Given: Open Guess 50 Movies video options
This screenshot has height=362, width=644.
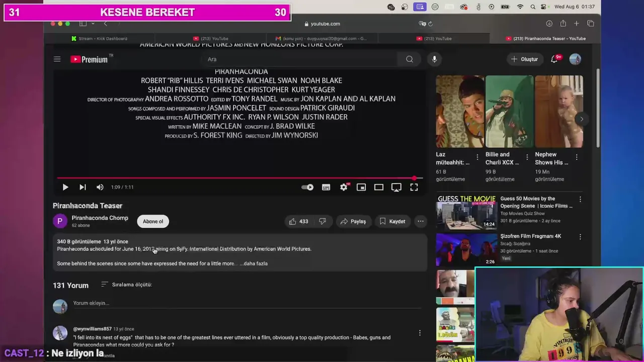Looking at the screenshot, I should (x=580, y=199).
